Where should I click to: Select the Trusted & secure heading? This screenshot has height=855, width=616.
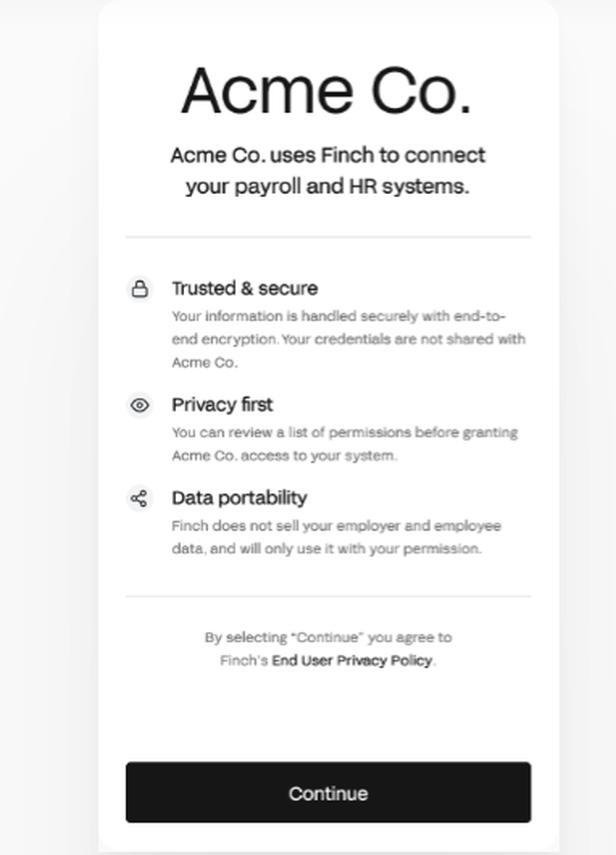tap(245, 288)
